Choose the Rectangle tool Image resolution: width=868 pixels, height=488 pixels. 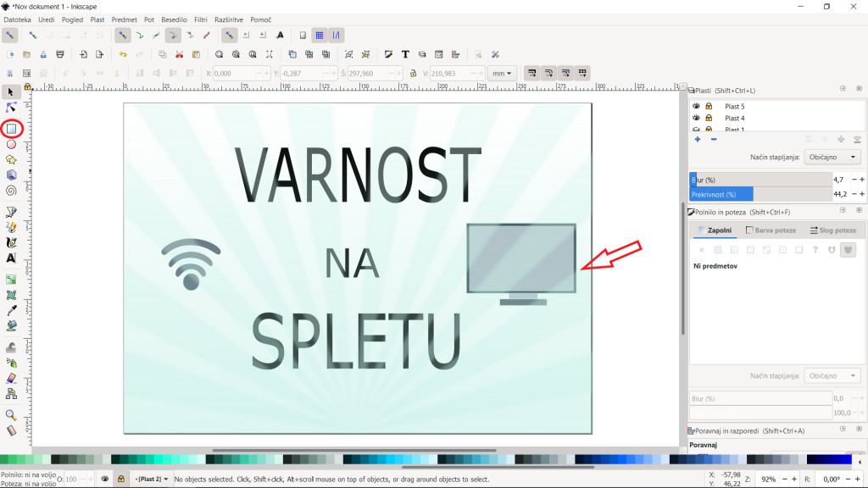coord(11,129)
